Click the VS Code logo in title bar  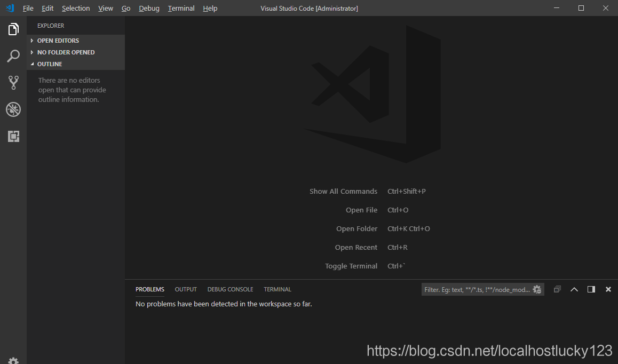[10, 8]
